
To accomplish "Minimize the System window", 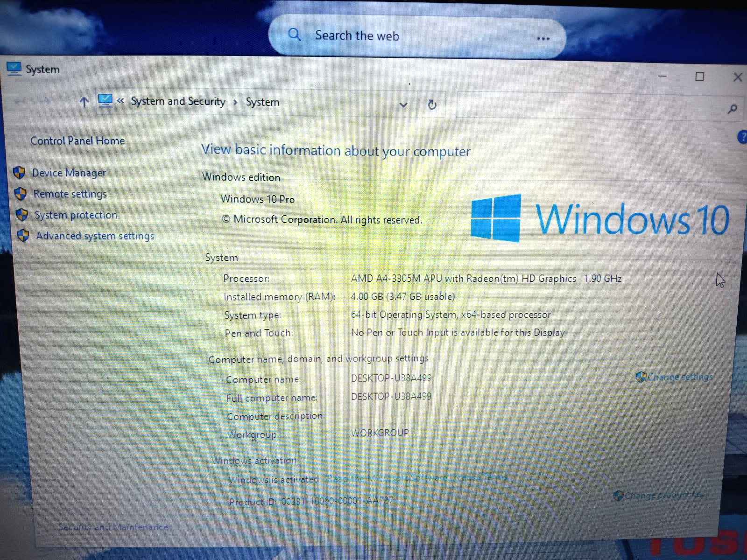I will (x=662, y=76).
